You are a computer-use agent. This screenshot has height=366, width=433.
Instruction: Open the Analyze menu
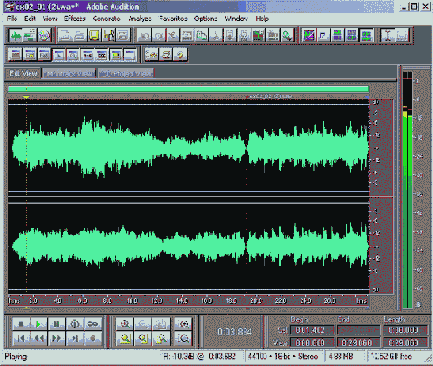click(140, 19)
